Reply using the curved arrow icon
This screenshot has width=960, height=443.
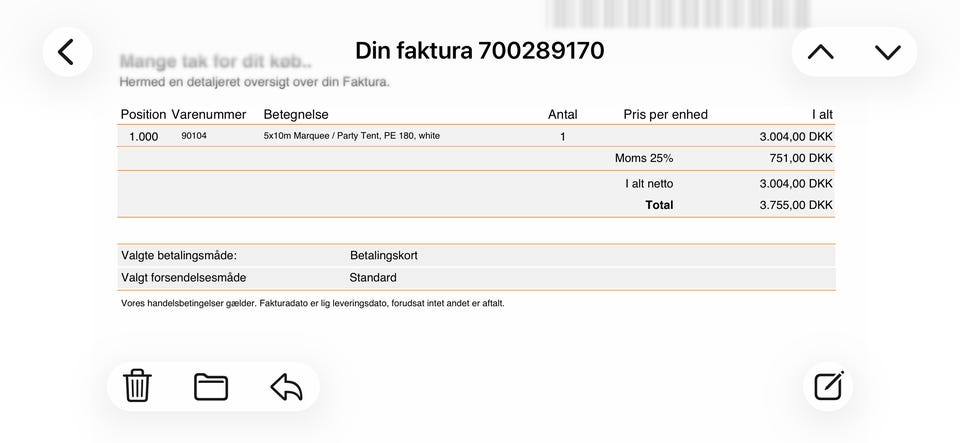click(286, 386)
